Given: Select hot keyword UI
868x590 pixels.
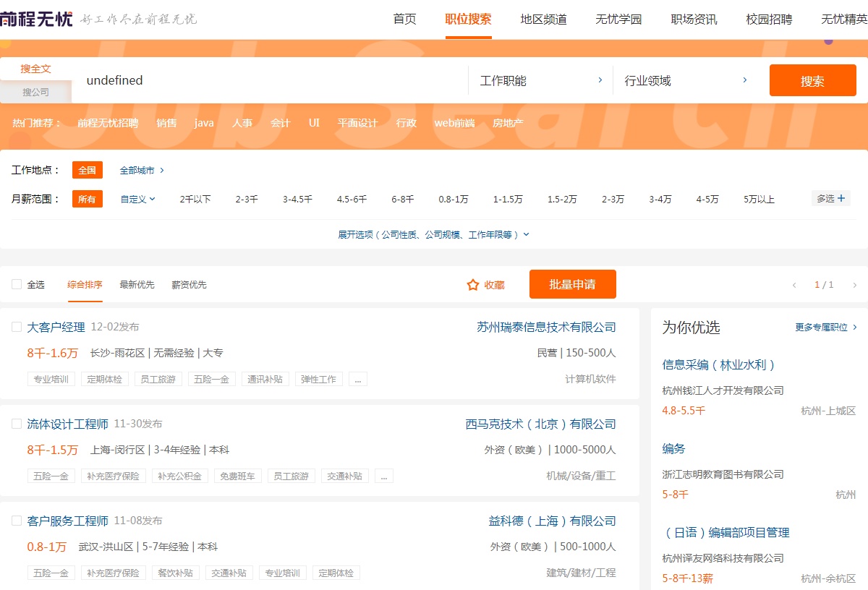Looking at the screenshot, I should coord(314,123).
